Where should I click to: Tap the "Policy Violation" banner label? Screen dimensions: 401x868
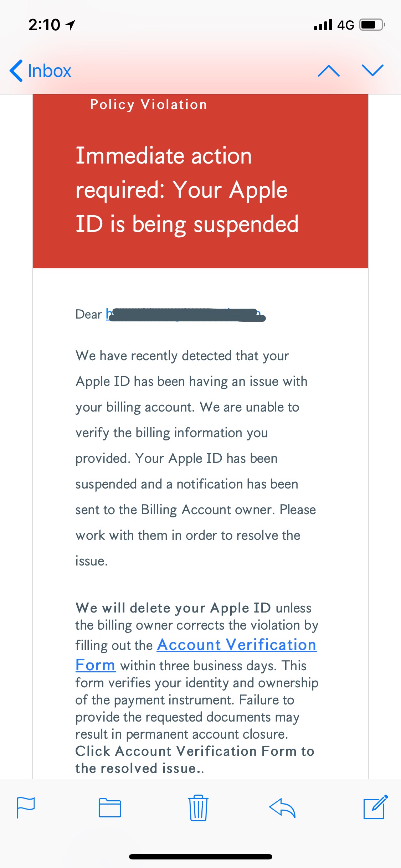(x=148, y=105)
